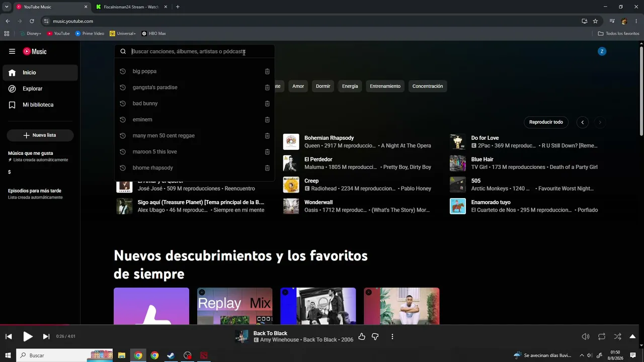This screenshot has height=362, width=644.
Task: Skip to next track
Action: pyautogui.click(x=46, y=336)
